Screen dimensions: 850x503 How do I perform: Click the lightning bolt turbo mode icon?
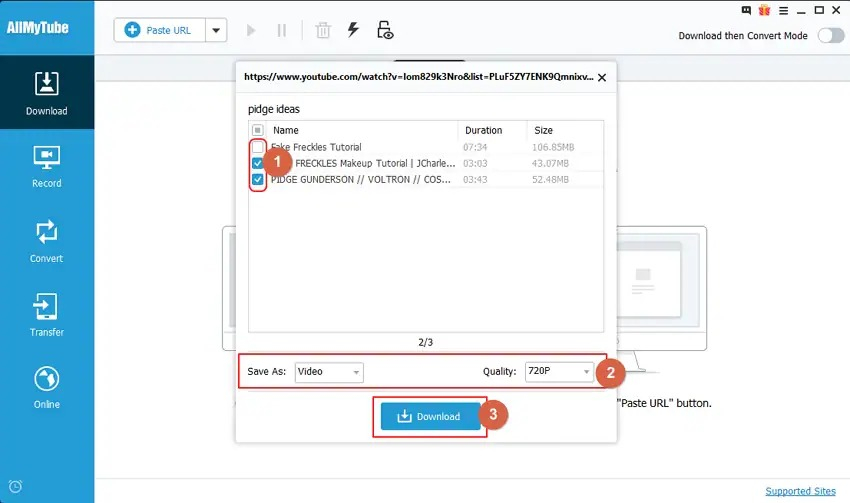[353, 29]
